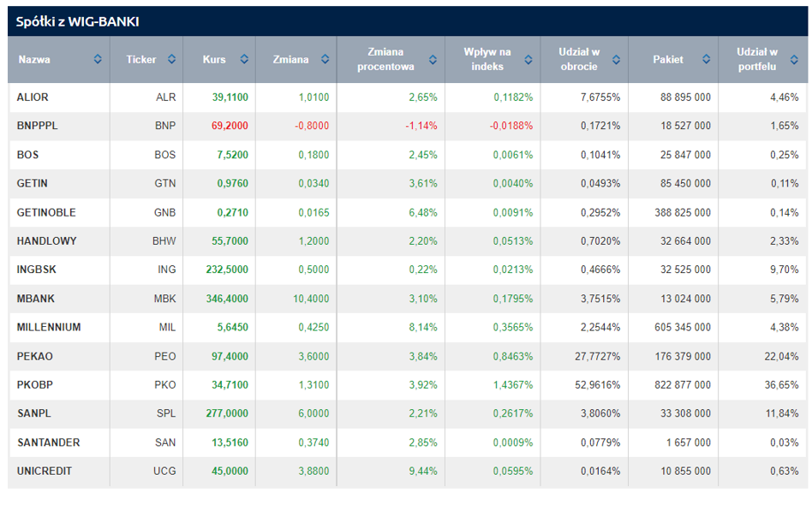The image size is (812, 510).
Task: Sort by Udział w portfelu arrows
Action: tap(794, 60)
